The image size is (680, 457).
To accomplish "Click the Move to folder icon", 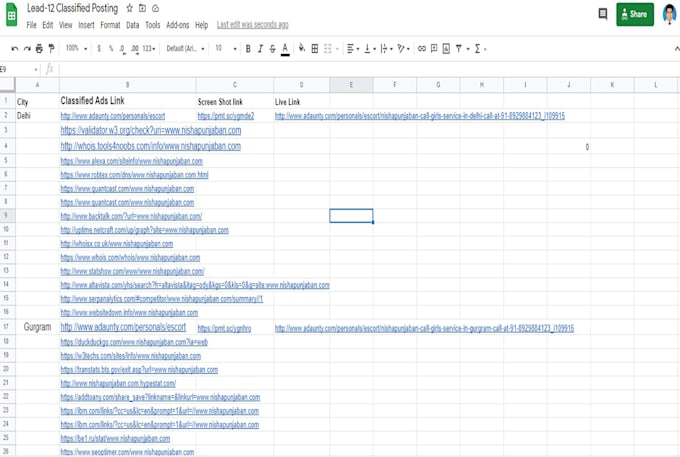I will (x=142, y=8).
